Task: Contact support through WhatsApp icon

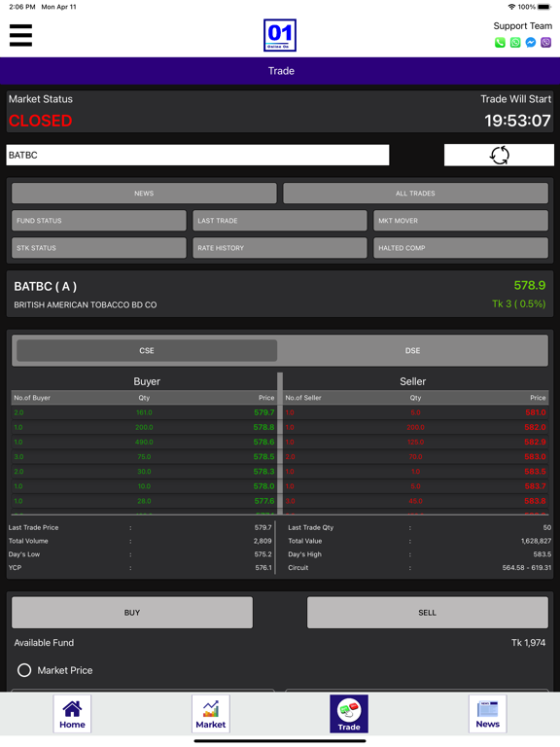Action: click(515, 43)
